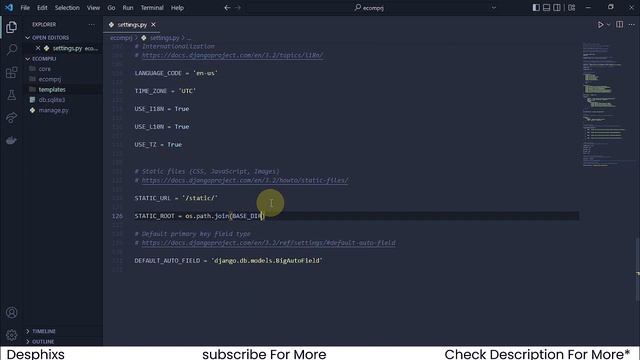
Task: Select the templates folder
Action: (x=52, y=89)
